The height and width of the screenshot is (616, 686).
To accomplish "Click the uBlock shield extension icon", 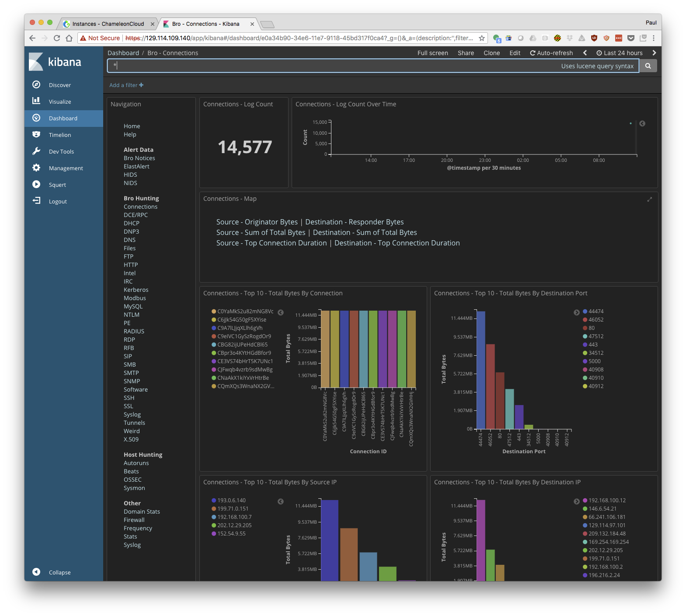I will [x=594, y=38].
